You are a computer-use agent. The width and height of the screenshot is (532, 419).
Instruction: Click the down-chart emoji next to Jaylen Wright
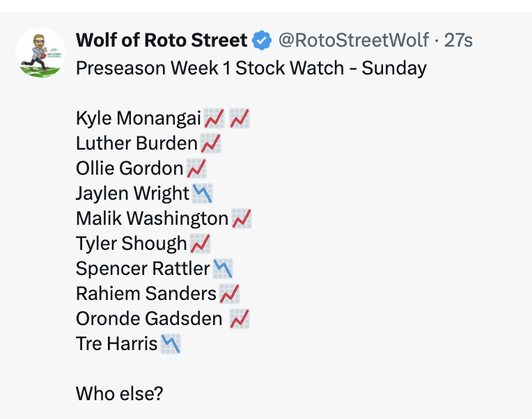202,193
